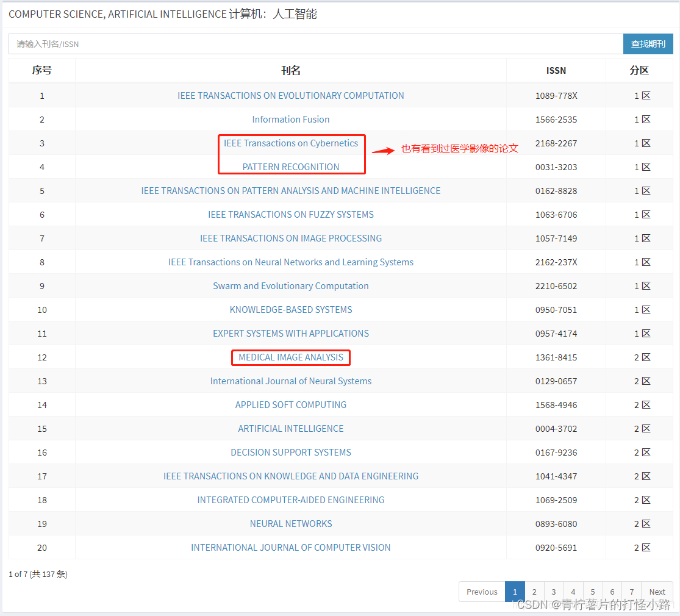Go to pagination page 7

click(632, 592)
